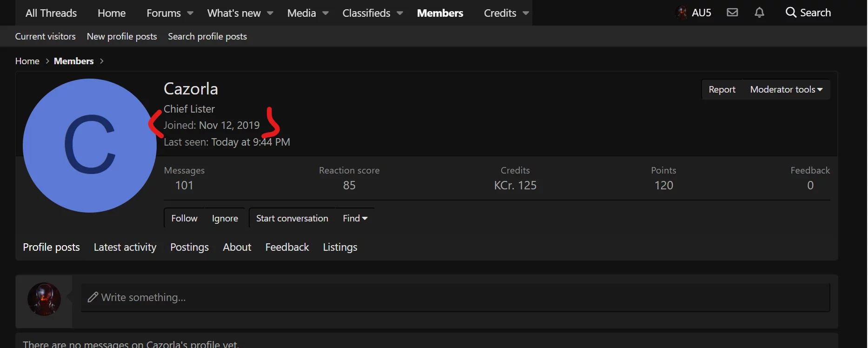
Task: Expand the What's new dropdown arrow
Action: [270, 13]
